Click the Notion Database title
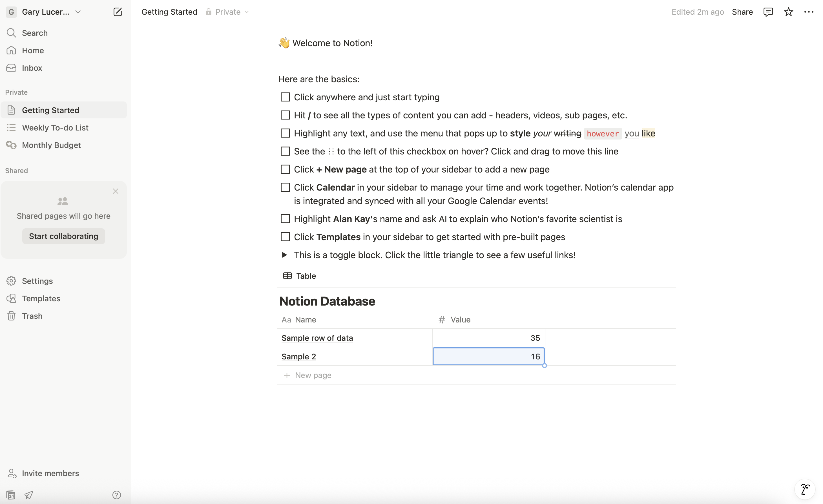 tap(327, 301)
